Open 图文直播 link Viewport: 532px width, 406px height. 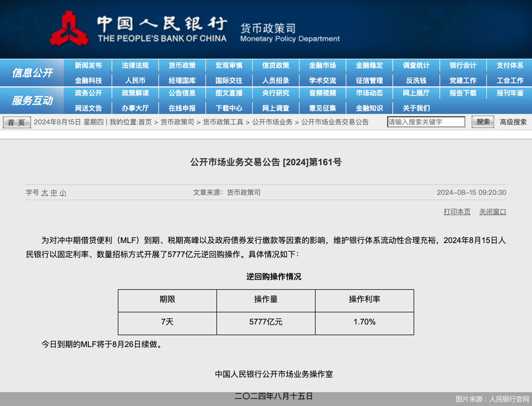[229, 93]
